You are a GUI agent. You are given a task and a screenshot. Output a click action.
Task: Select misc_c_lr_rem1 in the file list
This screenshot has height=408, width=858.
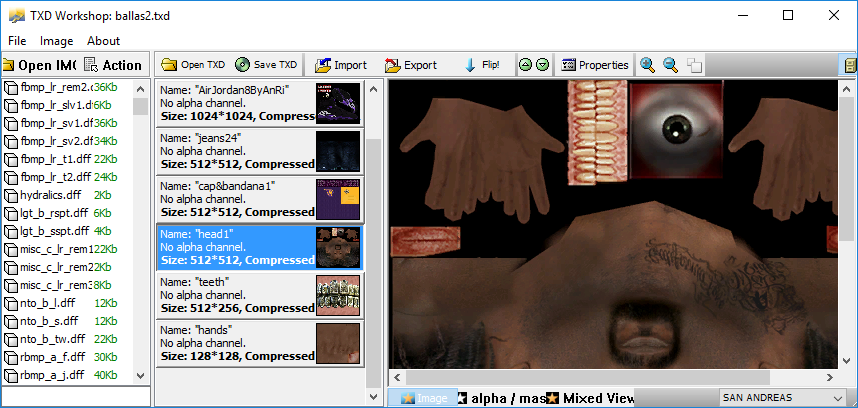click(69, 249)
